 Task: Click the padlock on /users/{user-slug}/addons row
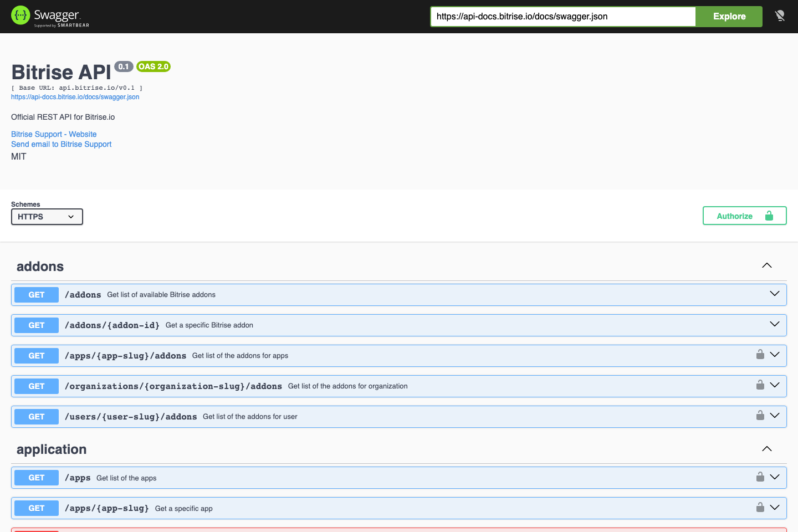760,415
